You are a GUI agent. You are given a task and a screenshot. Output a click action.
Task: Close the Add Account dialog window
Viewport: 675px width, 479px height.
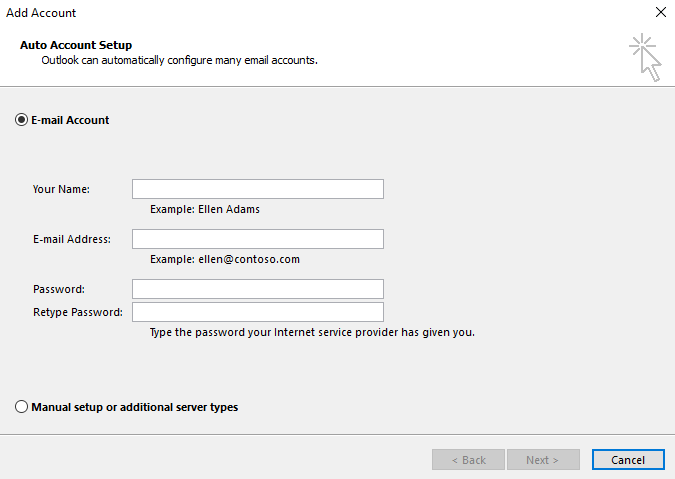coord(660,13)
